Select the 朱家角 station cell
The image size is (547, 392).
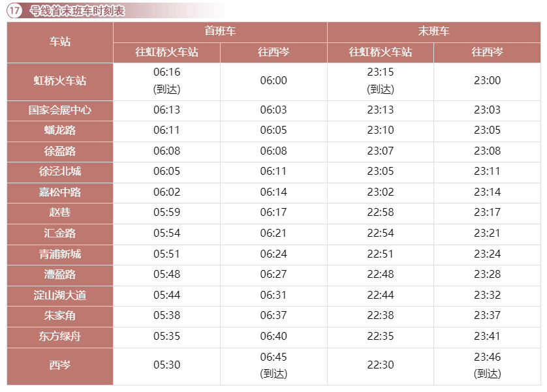tap(60, 316)
